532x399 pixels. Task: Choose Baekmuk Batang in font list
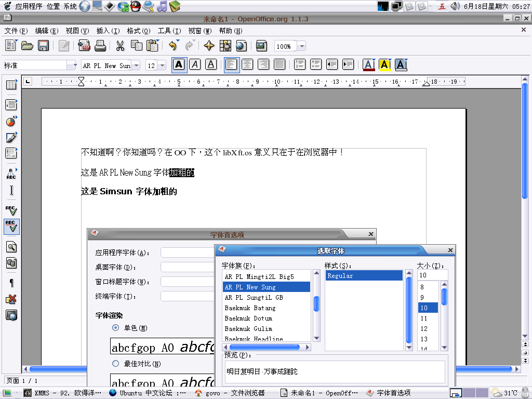pos(267,308)
